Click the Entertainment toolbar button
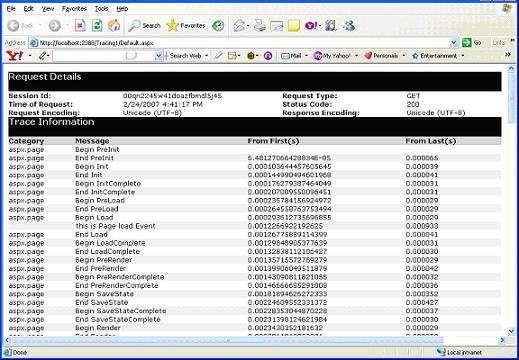This screenshot has width=519, height=360. tap(434, 56)
